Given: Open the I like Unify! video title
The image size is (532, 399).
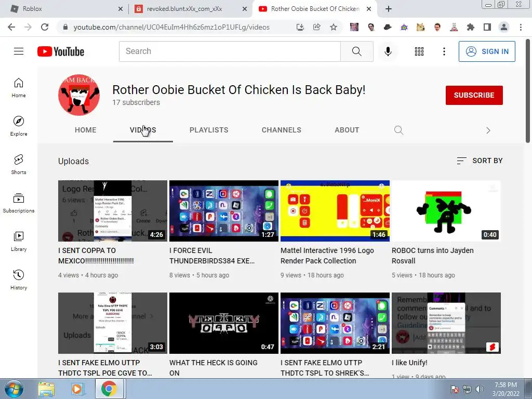Looking at the screenshot, I should (x=409, y=363).
